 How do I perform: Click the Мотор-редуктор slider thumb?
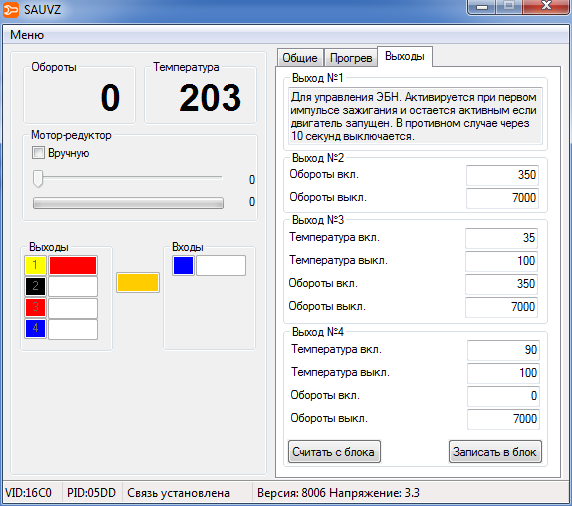(38, 178)
